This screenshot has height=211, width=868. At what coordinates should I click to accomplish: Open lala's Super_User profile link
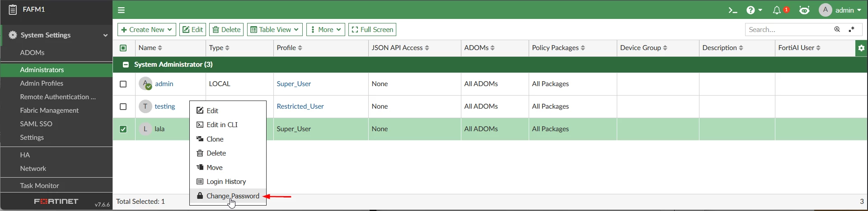click(x=294, y=129)
